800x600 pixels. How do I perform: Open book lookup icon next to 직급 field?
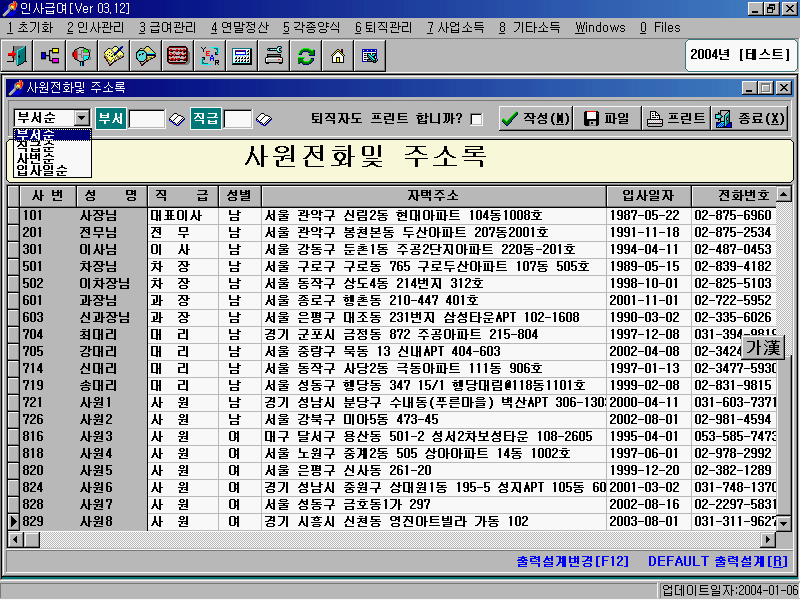click(x=264, y=119)
